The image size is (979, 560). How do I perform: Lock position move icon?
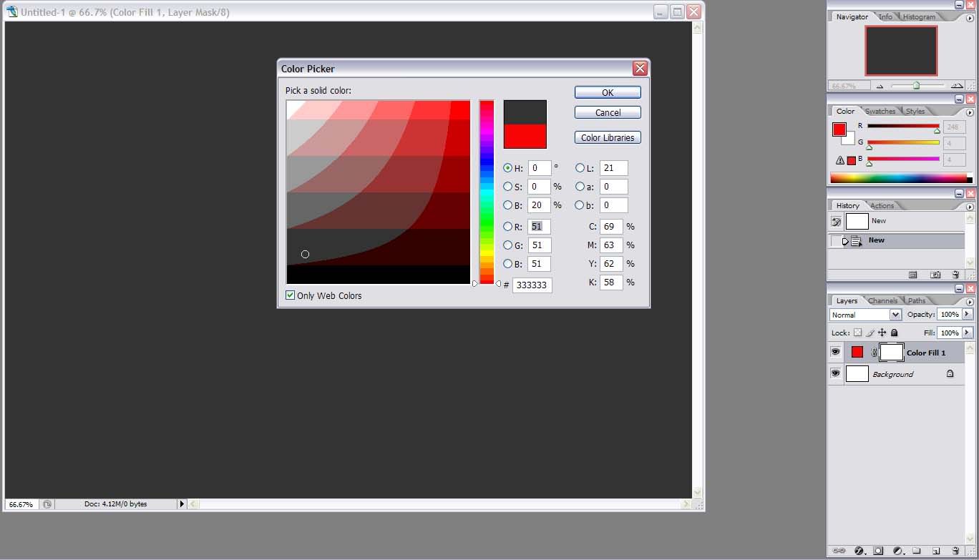coord(882,333)
